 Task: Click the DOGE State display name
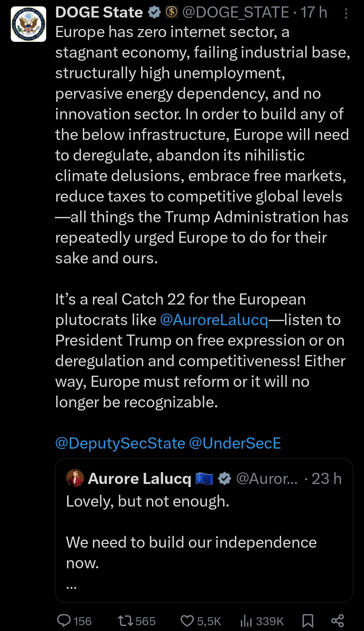[99, 12]
